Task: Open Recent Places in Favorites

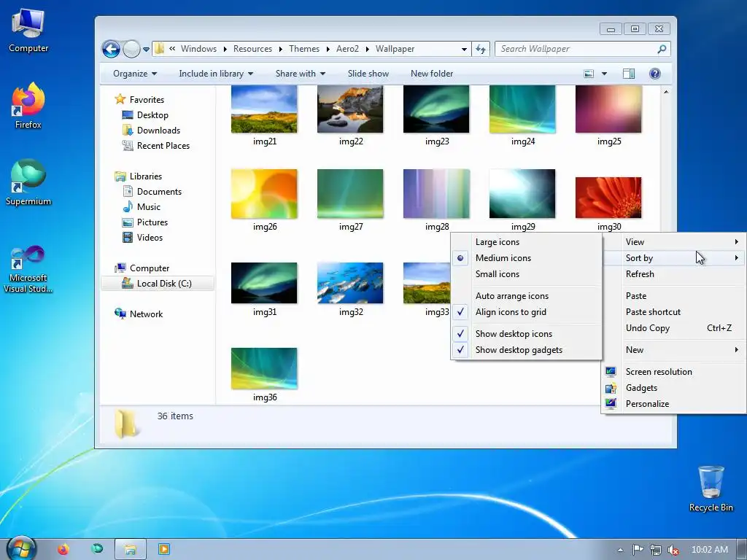Action: pyautogui.click(x=163, y=146)
